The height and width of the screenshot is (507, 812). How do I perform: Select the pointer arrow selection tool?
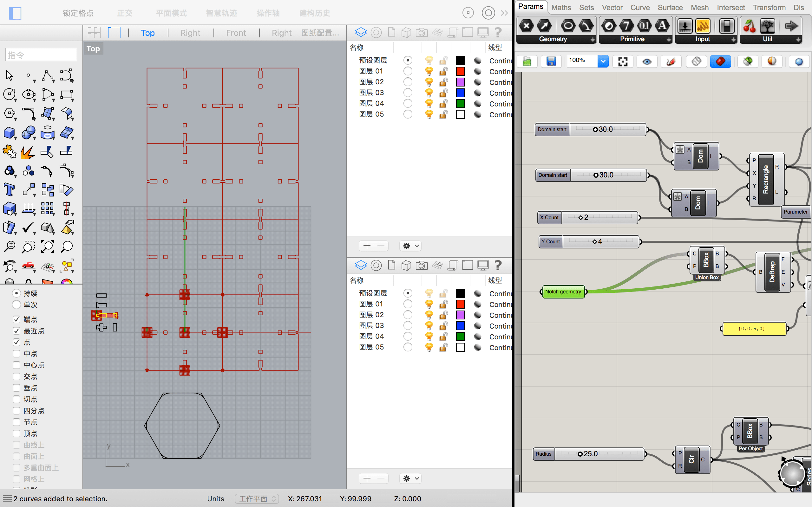10,76
